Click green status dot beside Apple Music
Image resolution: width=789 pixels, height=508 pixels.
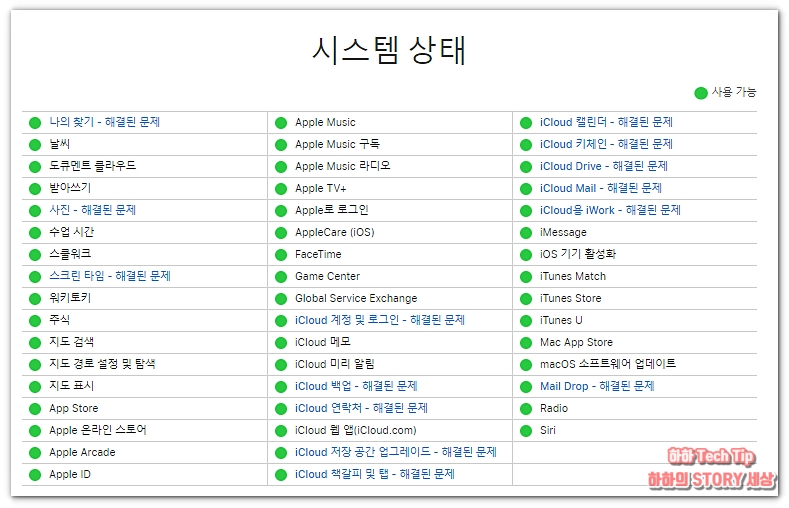pos(281,123)
